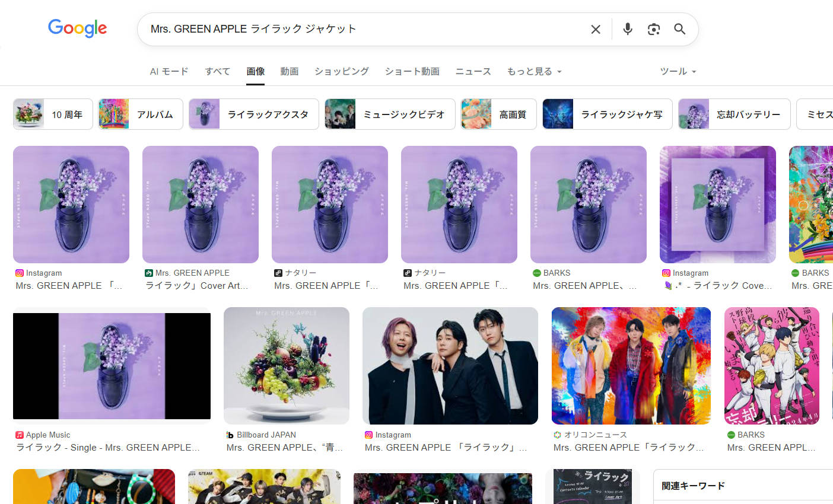Click the Apple Music icon below the single artwork

18,435
